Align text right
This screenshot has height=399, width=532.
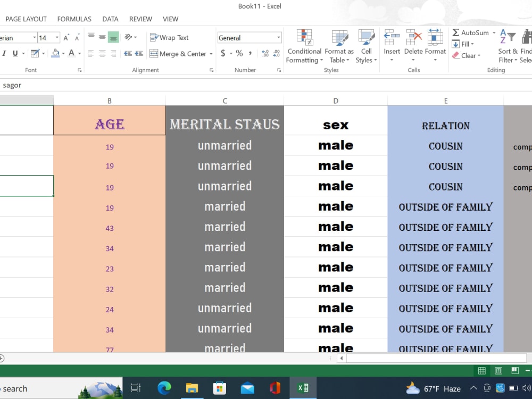[x=113, y=53]
